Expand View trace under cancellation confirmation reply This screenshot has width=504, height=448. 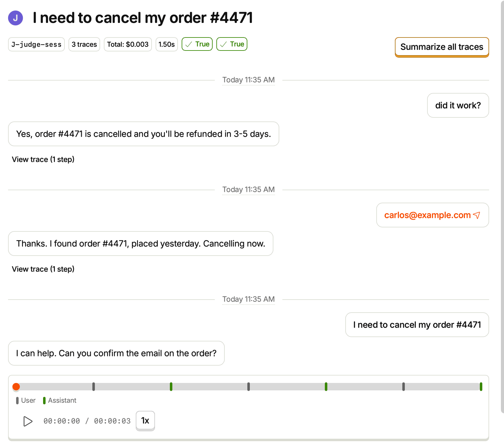click(43, 159)
